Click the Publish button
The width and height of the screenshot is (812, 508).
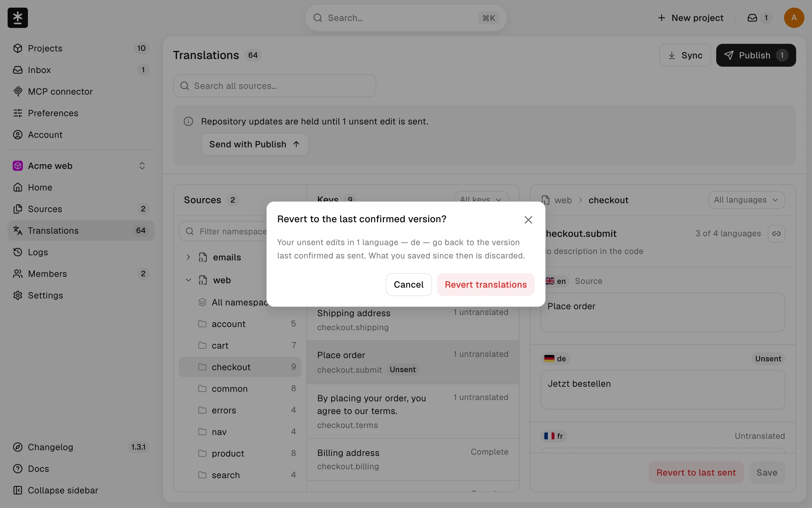pos(756,55)
